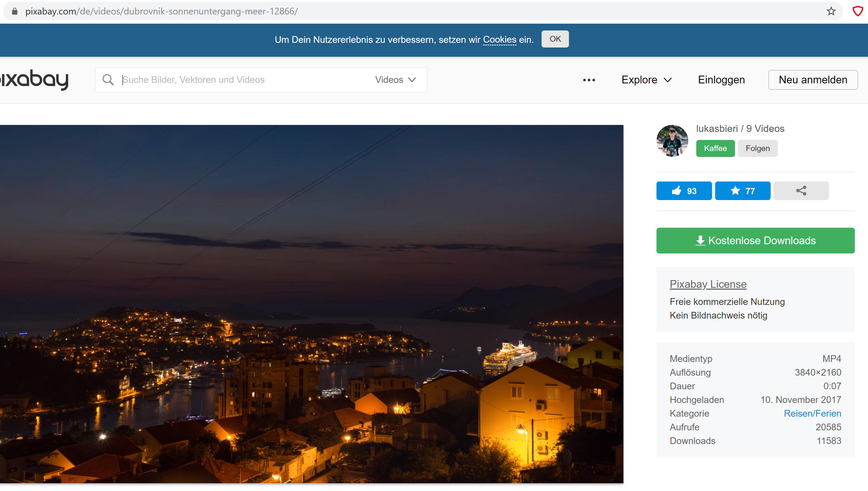Screen dimensions: 868x491
Task: Click lukasbieri profile avatar
Action: (x=672, y=141)
